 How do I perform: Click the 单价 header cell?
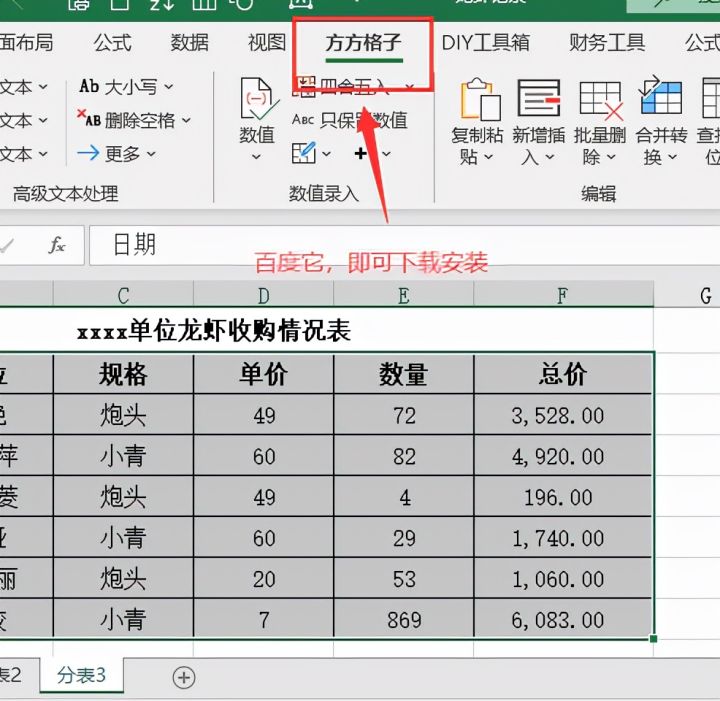pos(264,374)
